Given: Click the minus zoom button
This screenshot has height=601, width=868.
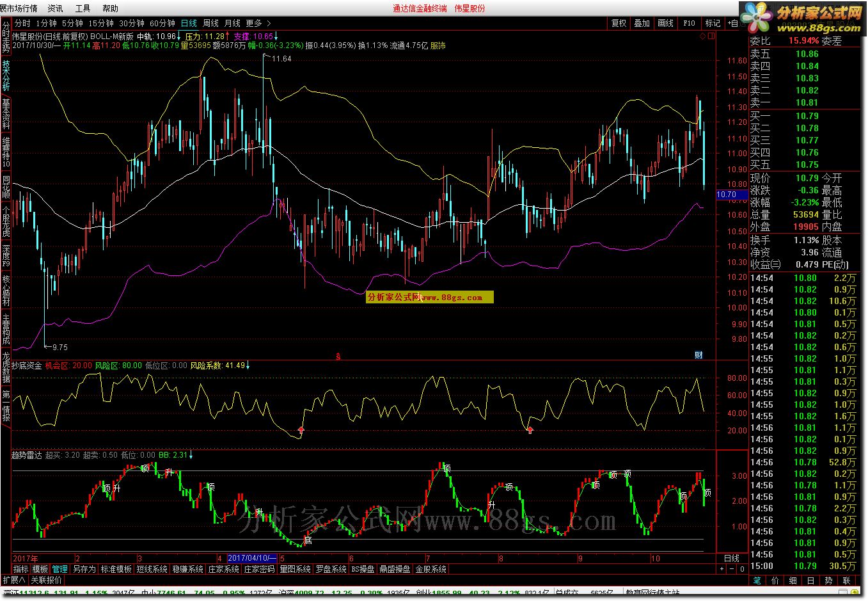Looking at the screenshot, I should point(733,569).
